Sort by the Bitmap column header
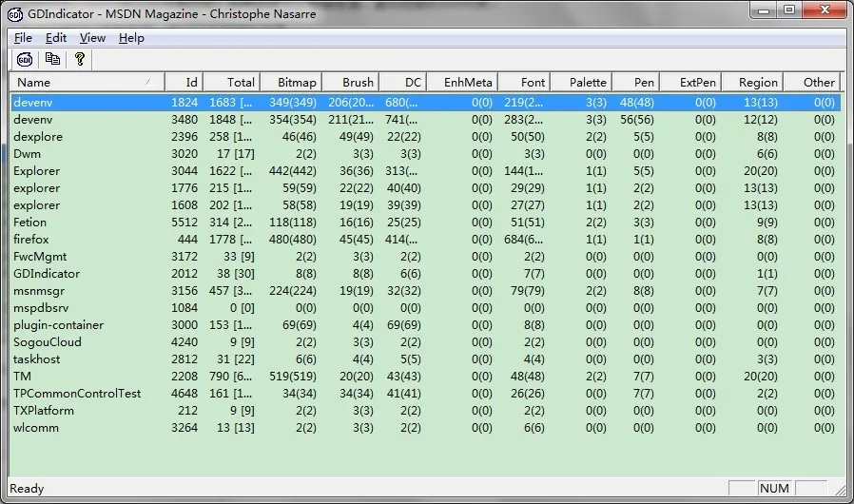854x504 pixels. [291, 83]
